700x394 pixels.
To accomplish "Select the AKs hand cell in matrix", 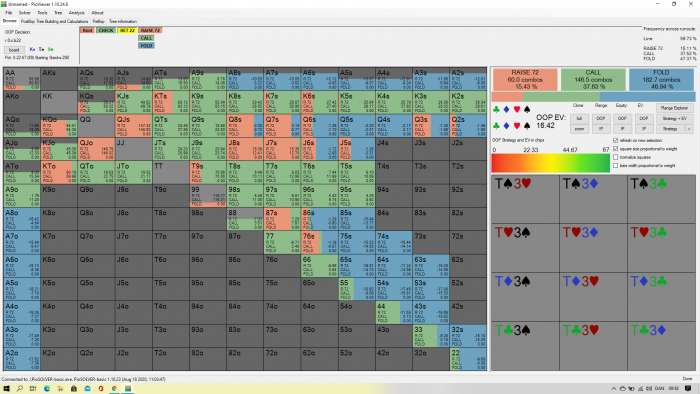I will [59, 79].
